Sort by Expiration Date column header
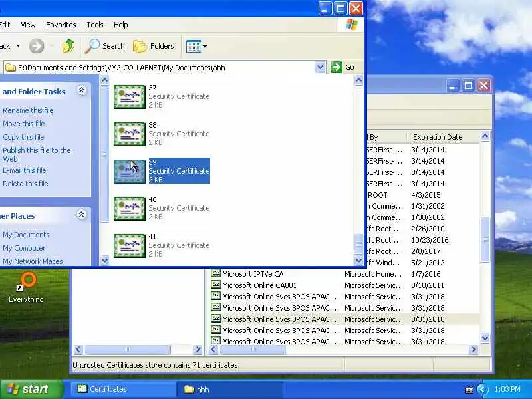 pyautogui.click(x=442, y=137)
